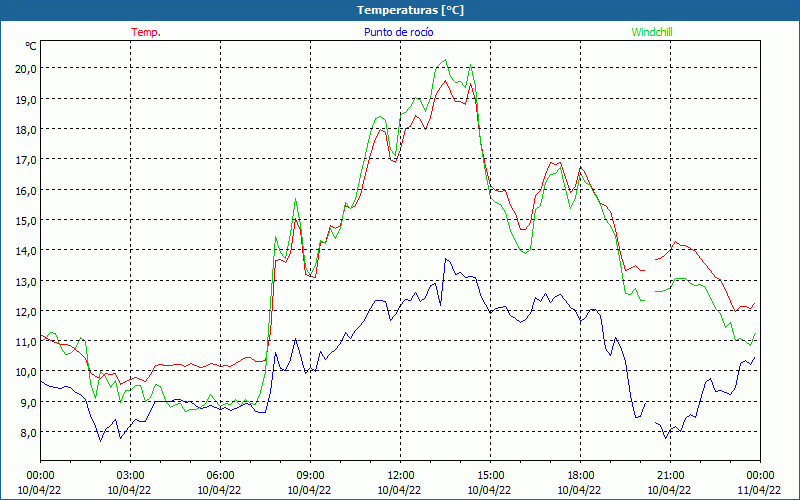This screenshot has width=800, height=500.
Task: Click the 15,0 y-axis value
Action: [x=26, y=220]
